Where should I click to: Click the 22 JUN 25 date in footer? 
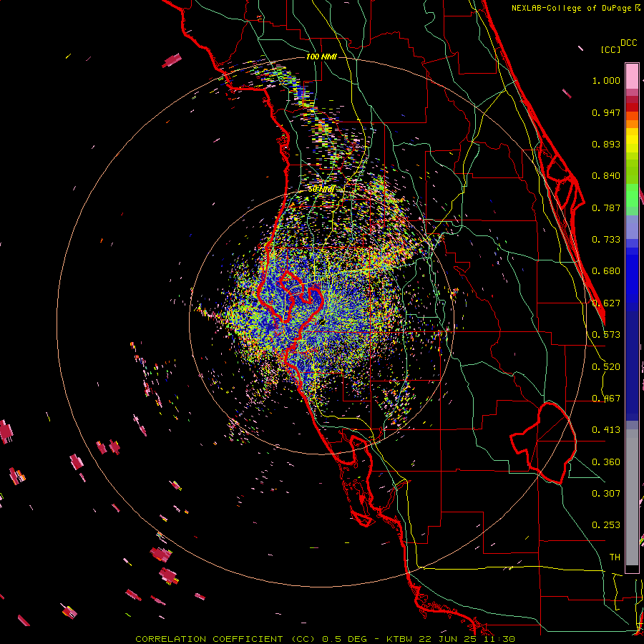pyautogui.click(x=449, y=639)
